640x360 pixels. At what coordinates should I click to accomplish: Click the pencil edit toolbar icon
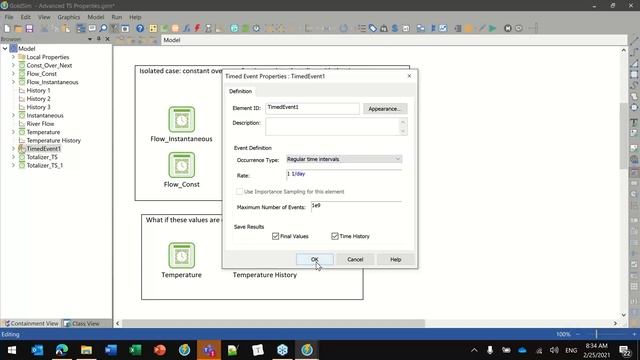point(482,29)
